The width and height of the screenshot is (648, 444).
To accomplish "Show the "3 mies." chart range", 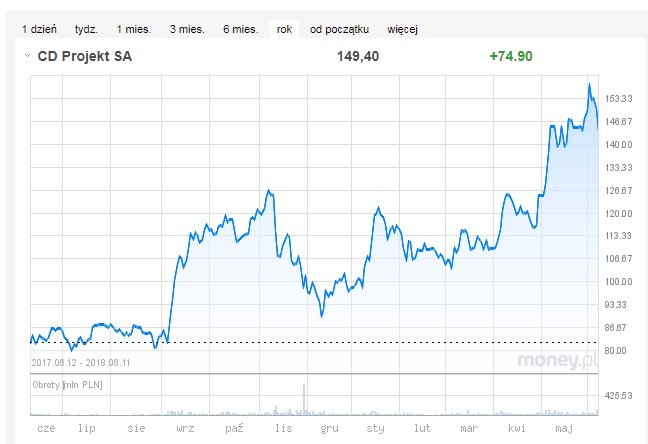I will point(187,30).
